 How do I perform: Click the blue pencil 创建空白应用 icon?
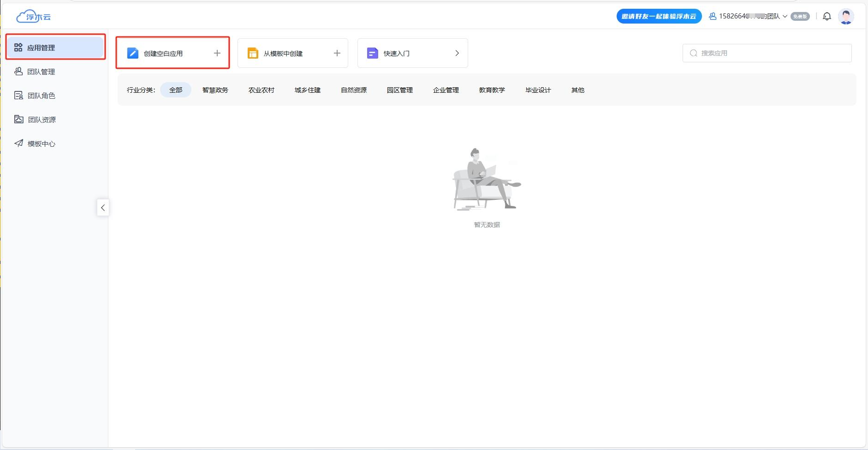(133, 53)
